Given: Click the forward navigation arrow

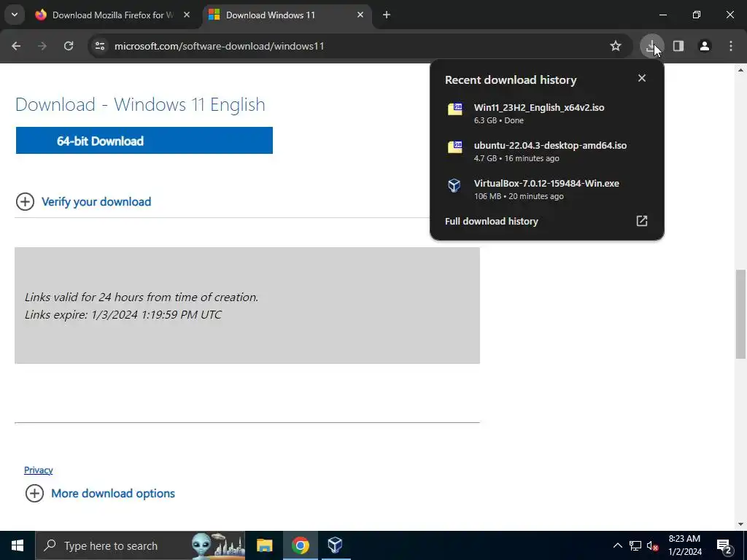Looking at the screenshot, I should (x=42, y=46).
